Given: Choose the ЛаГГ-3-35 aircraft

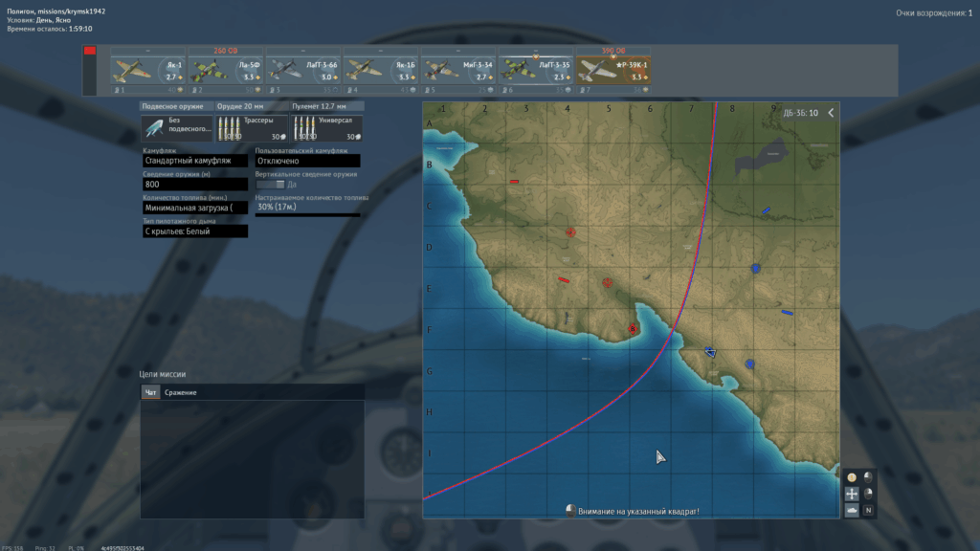Looking at the screenshot, I should tap(535, 70).
